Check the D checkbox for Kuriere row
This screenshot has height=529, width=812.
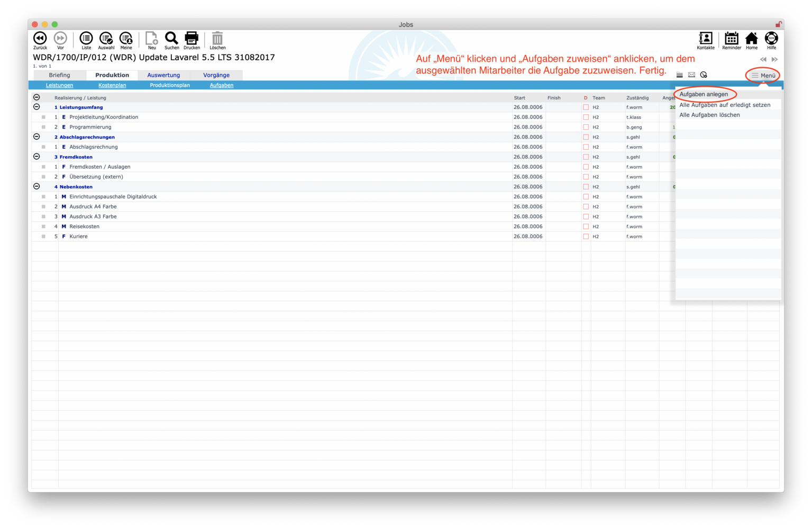[586, 236]
